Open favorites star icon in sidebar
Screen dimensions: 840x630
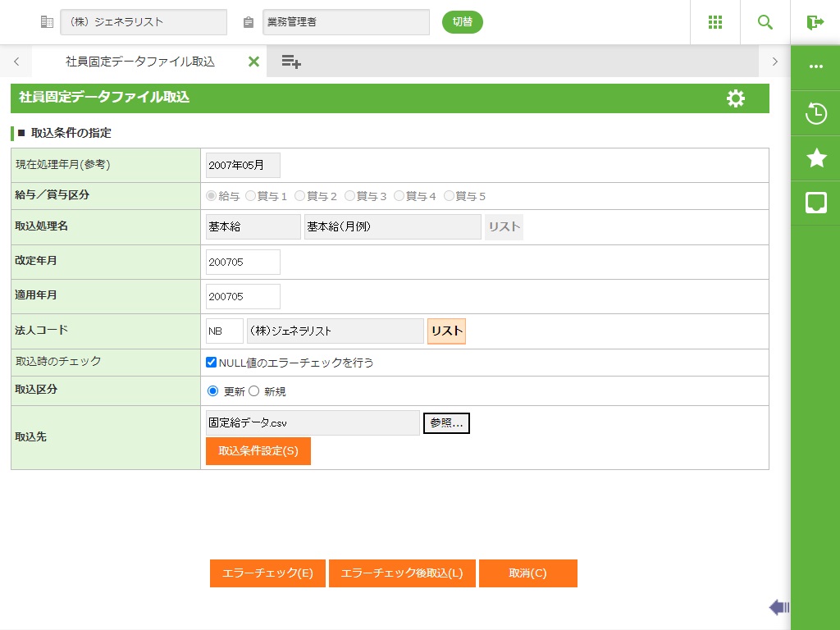[x=815, y=158]
